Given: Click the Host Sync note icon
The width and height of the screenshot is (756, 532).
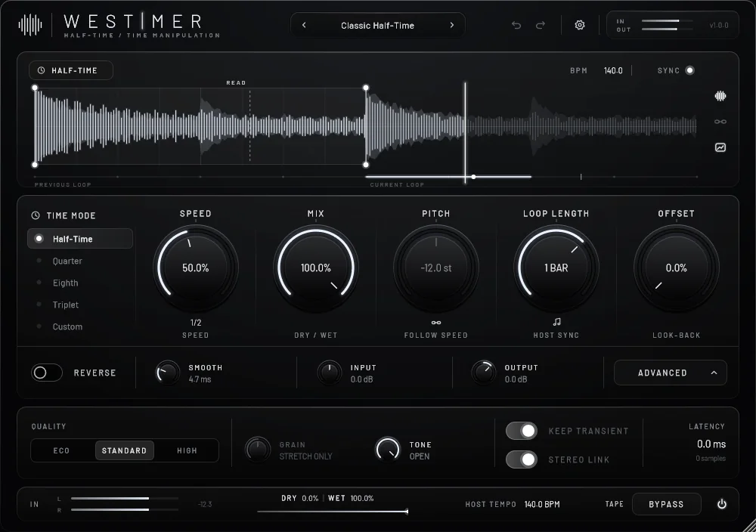Looking at the screenshot, I should pos(556,322).
